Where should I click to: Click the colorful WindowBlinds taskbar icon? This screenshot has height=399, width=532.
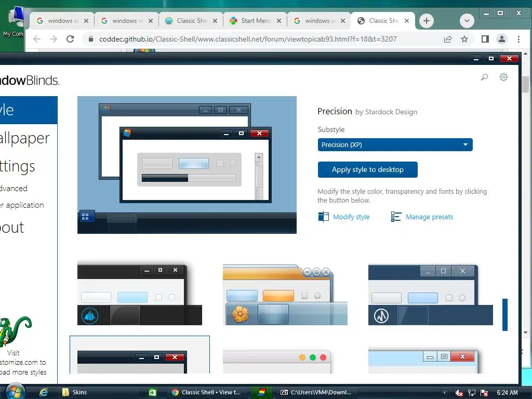coord(262,392)
